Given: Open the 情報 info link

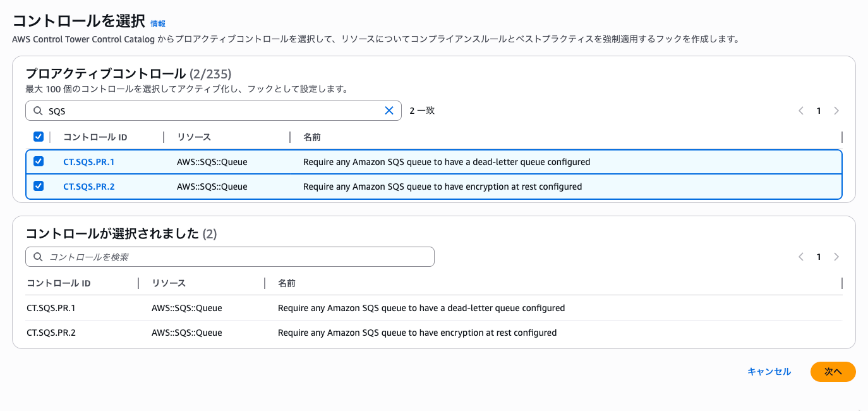Looking at the screenshot, I should click(x=158, y=23).
